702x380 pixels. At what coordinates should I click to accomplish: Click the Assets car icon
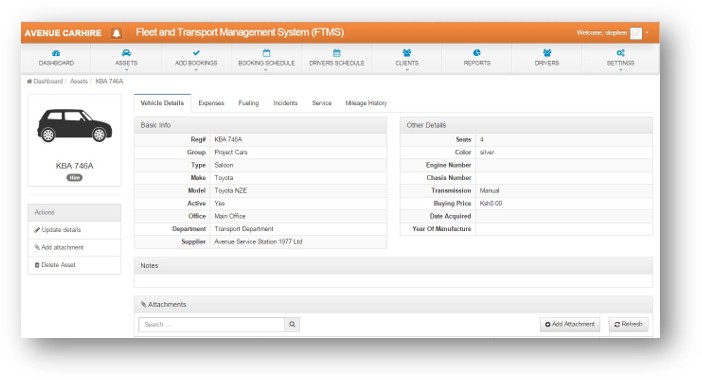coord(126,53)
